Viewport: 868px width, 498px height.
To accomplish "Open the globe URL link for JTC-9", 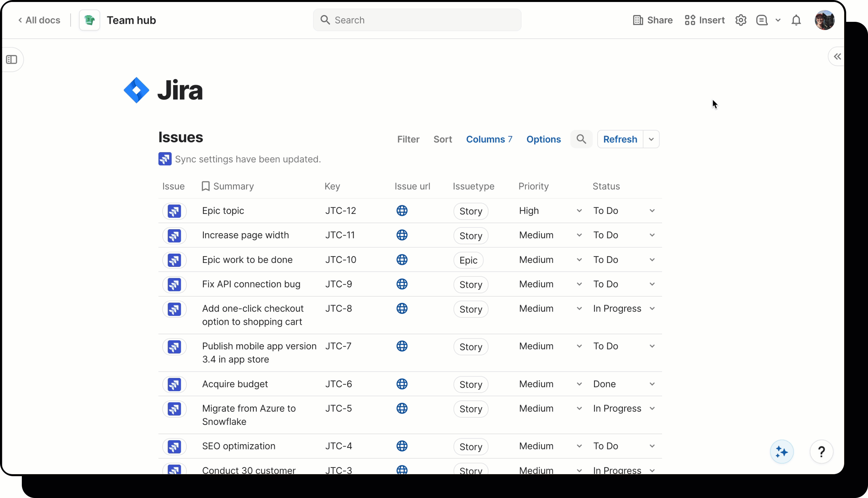I will point(402,284).
